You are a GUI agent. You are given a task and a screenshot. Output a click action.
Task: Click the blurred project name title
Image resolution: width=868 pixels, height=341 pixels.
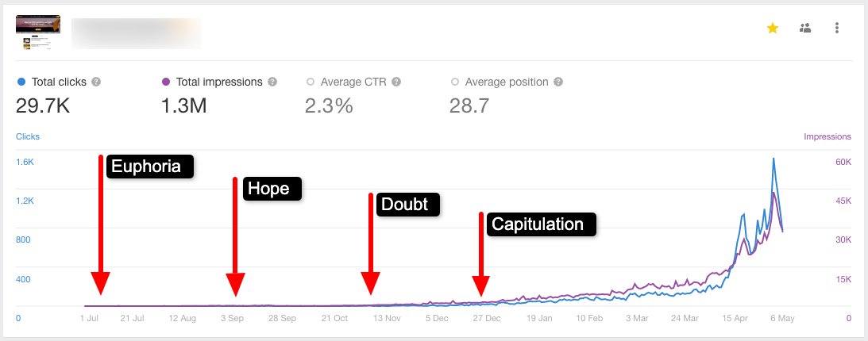[137, 33]
